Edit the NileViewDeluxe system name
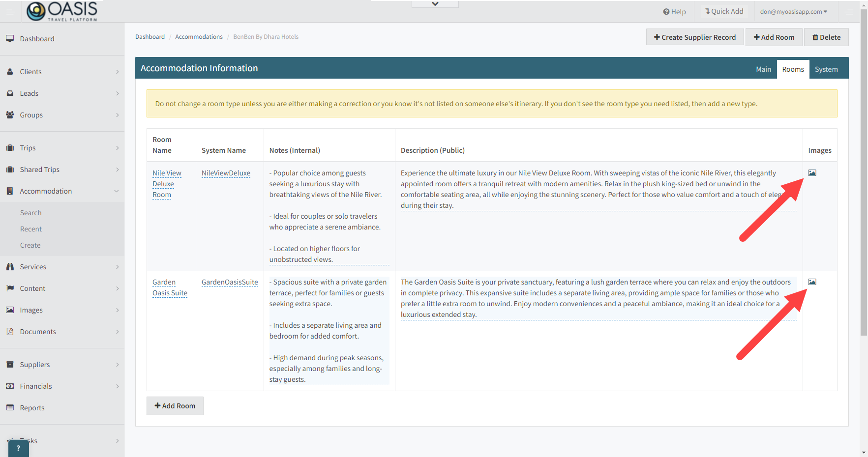This screenshot has width=868, height=457. 226,173
